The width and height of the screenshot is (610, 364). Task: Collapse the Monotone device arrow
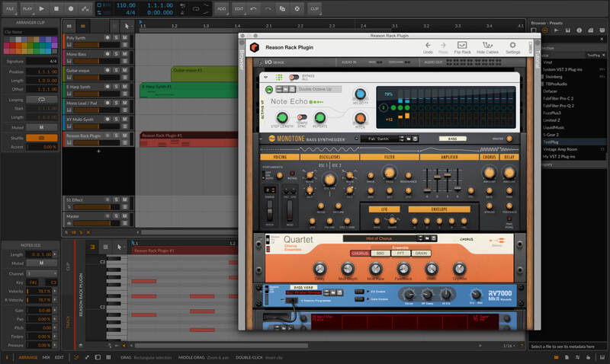point(261,139)
